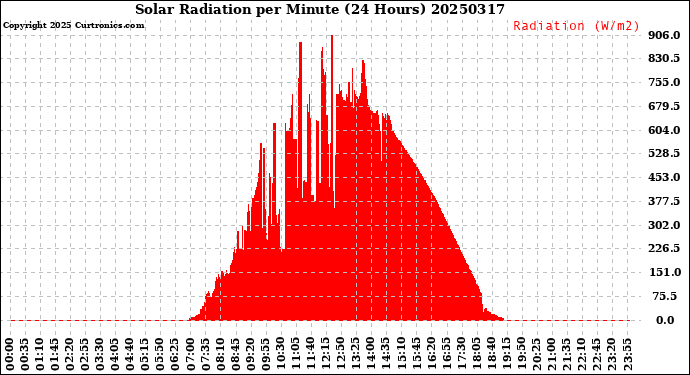
Task: Click the 11:40 time label
Action: pyautogui.click(x=311, y=355)
